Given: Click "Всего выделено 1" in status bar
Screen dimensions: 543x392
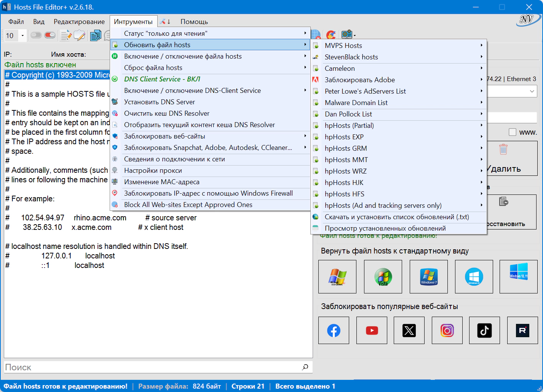Looking at the screenshot, I should pos(305,386).
